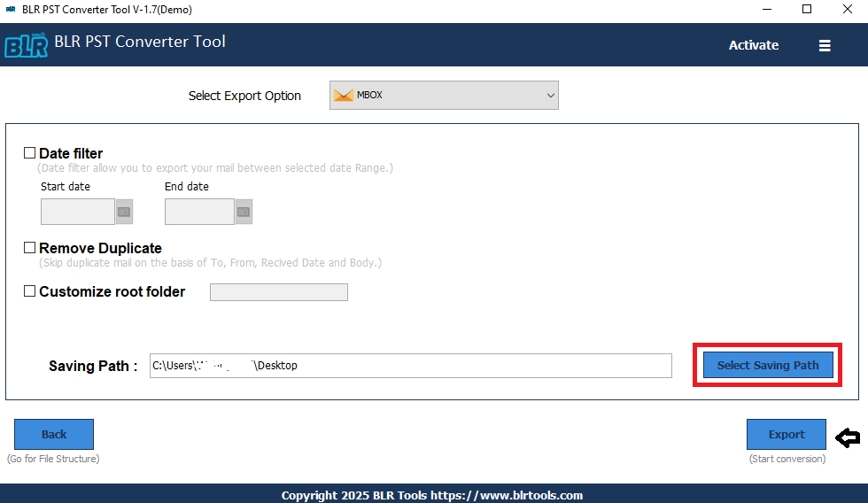Click the Select Saving Path button
This screenshot has width=868, height=503.
768,365
